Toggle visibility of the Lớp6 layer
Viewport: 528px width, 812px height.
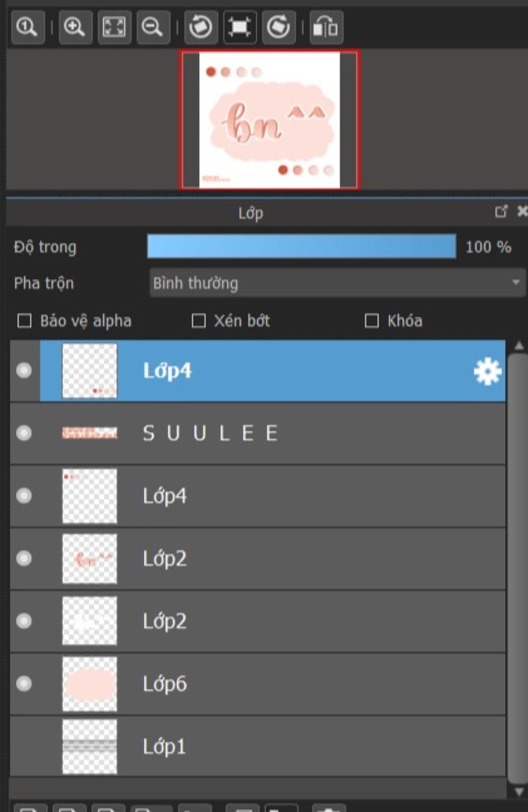24,684
